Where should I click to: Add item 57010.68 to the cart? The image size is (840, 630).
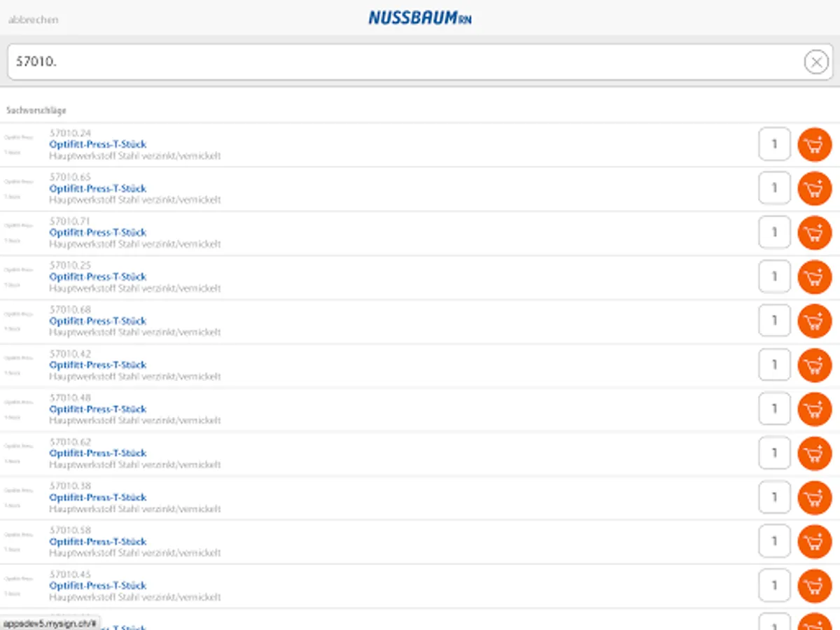(815, 321)
